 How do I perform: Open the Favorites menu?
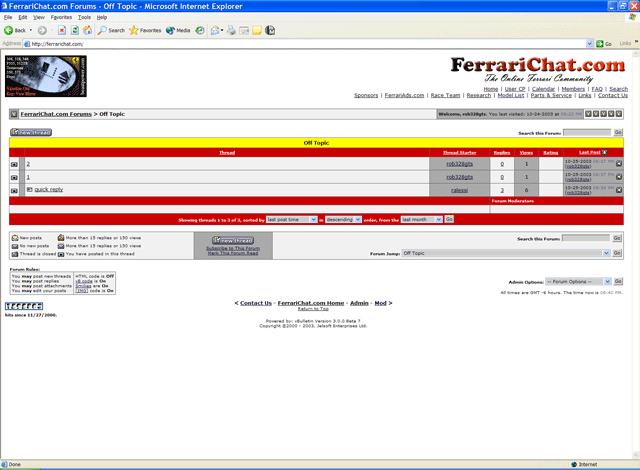coord(61,17)
